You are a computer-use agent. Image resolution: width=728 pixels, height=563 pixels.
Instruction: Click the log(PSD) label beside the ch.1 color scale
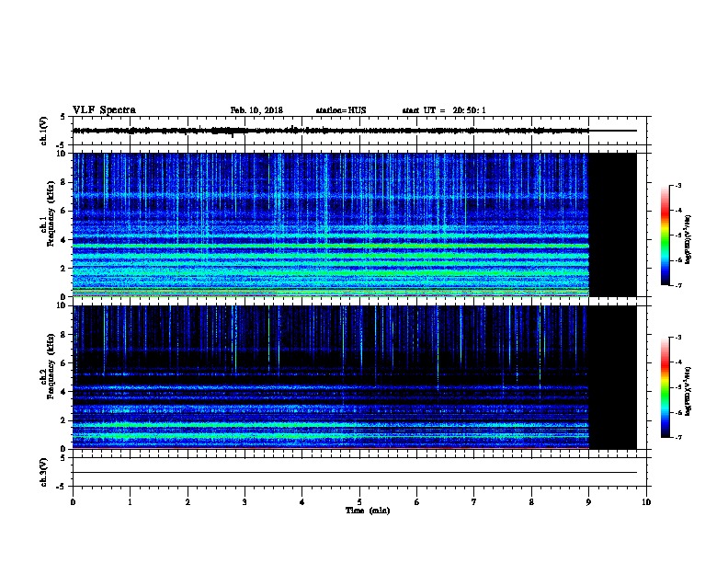(688, 240)
